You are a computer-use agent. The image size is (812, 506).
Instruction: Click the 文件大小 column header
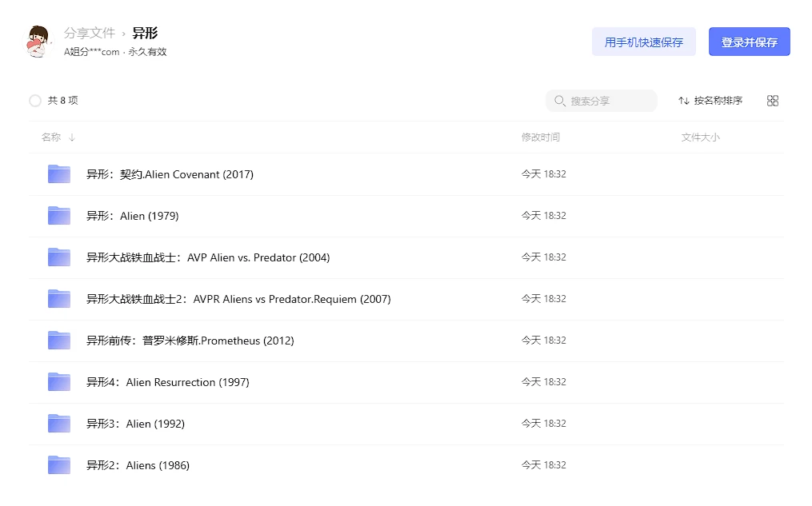[x=700, y=137]
